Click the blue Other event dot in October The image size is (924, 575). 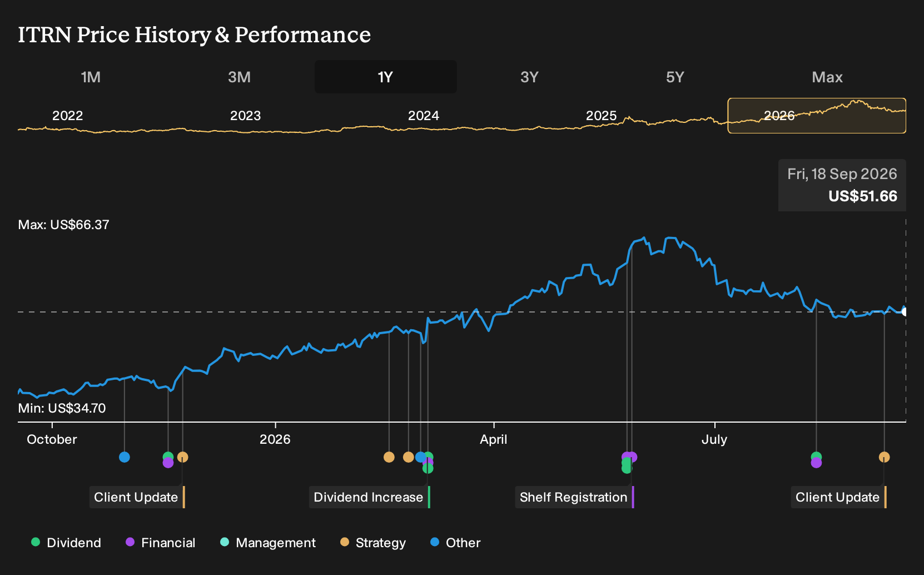125,457
